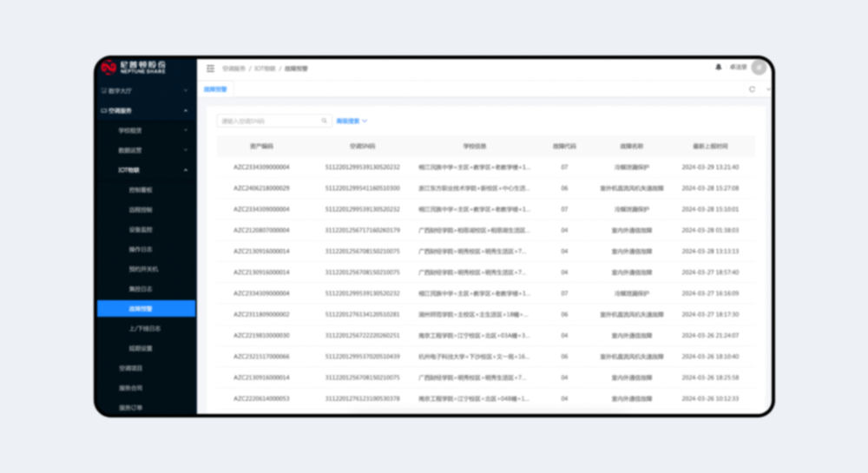The height and width of the screenshot is (473, 868).
Task: Click SN code 5112201276134120510281
Action: 363,314
